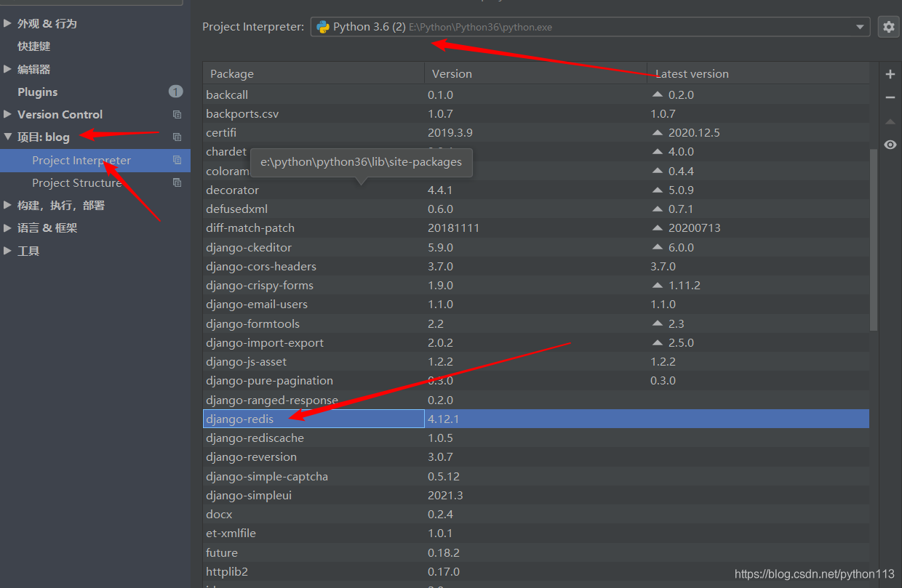Sort by the Package column header
The height and width of the screenshot is (588, 902).
pyautogui.click(x=314, y=73)
